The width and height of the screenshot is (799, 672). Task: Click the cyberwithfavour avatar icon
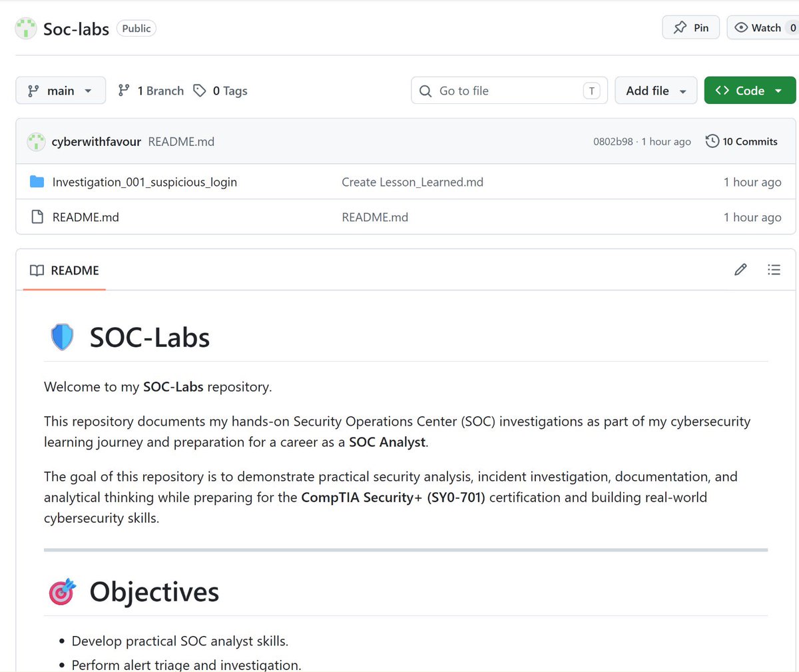[36, 141]
